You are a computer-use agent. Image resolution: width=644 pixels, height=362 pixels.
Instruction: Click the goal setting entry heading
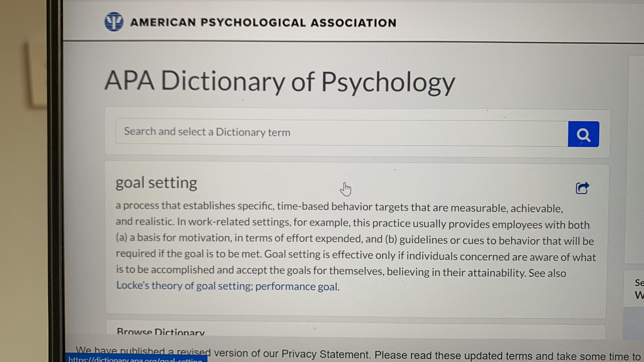point(156,183)
